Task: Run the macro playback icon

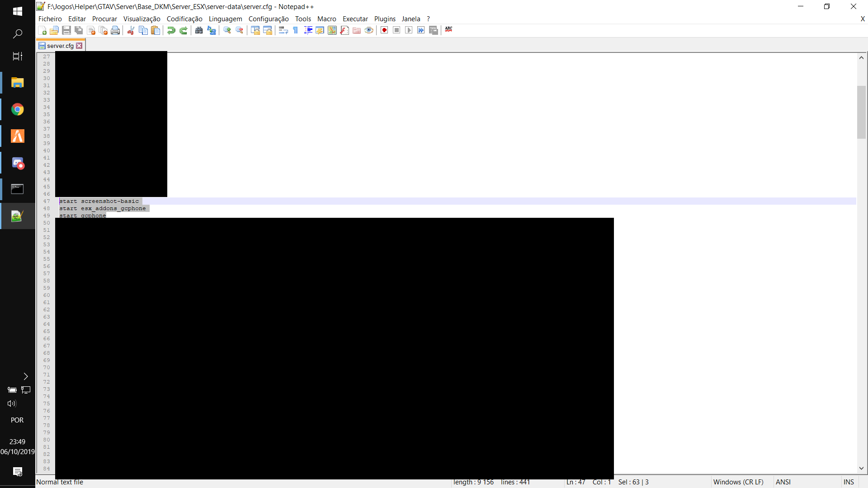Action: pyautogui.click(x=409, y=30)
